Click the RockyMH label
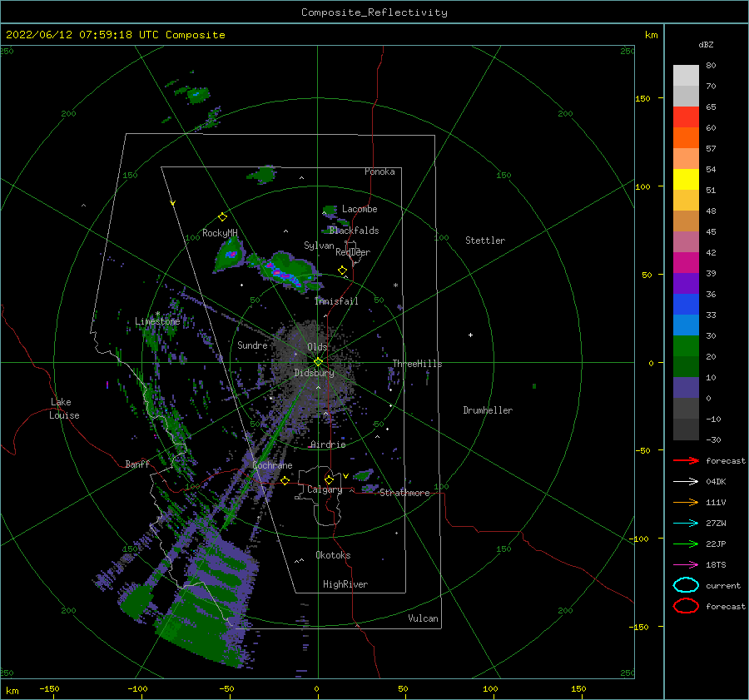This screenshot has width=749, height=700. click(220, 233)
